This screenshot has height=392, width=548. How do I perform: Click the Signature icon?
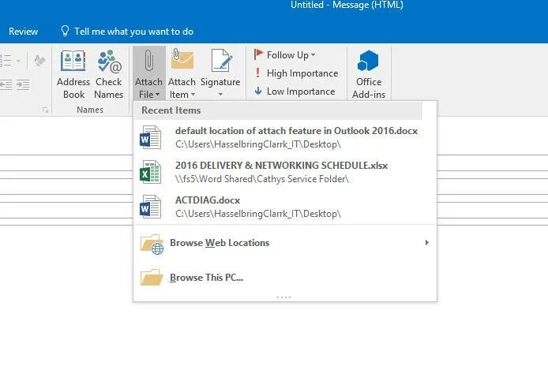click(x=222, y=61)
